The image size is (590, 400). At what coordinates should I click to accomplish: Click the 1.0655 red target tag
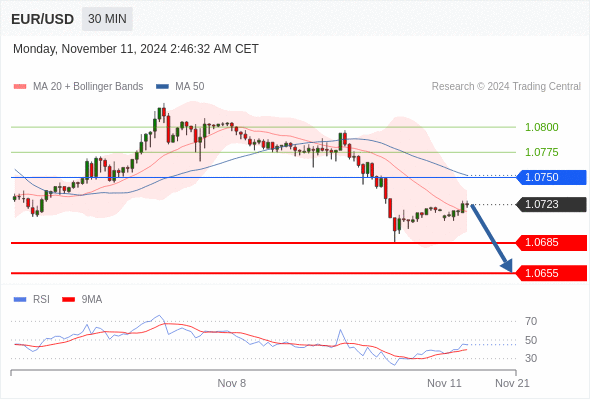click(551, 273)
